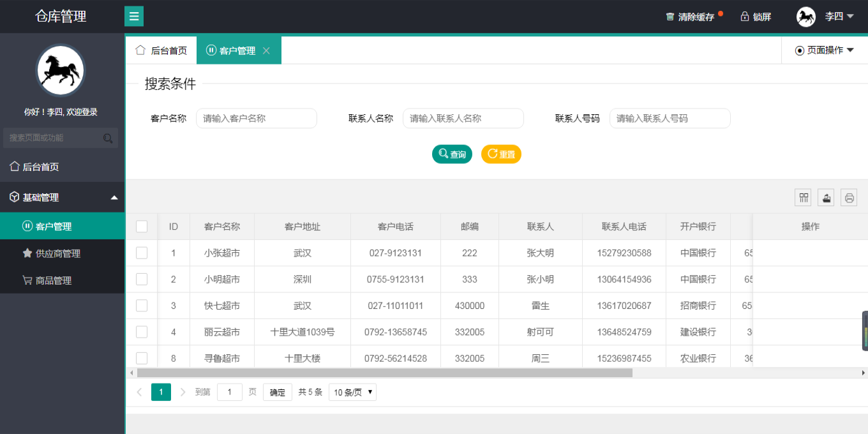Click the contact phone 15236987455
Viewport: 868px width, 434px height.
point(624,358)
